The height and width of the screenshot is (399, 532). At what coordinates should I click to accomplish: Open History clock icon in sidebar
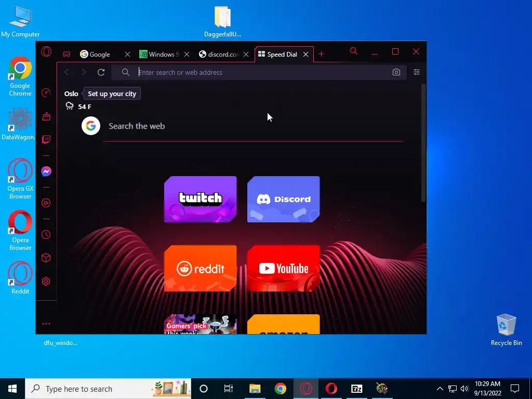pyautogui.click(x=46, y=234)
